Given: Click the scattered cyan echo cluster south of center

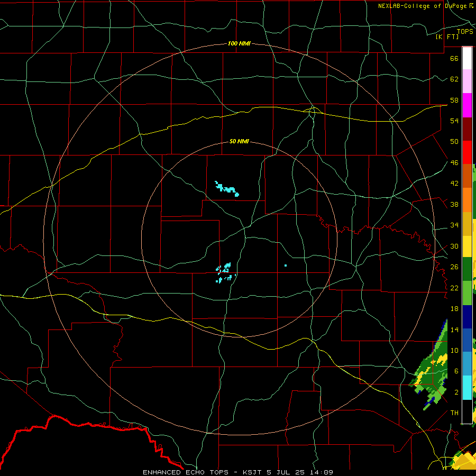Looking at the screenshot, I should [226, 272].
